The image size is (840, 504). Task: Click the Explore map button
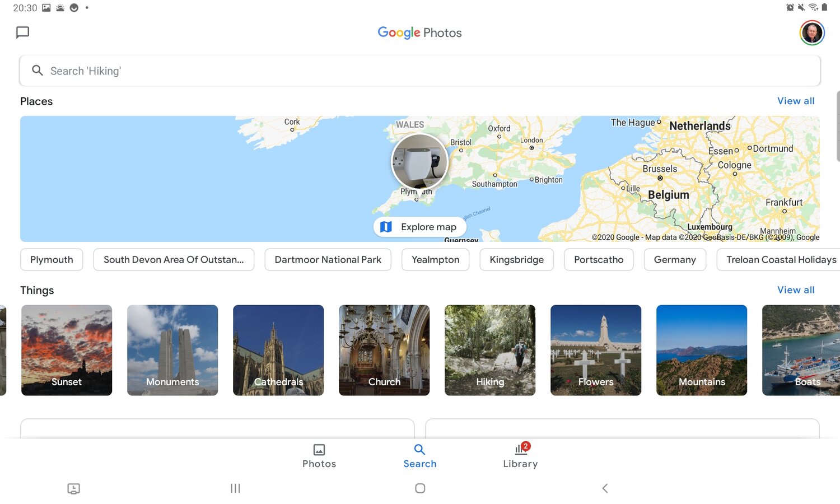pos(419,227)
